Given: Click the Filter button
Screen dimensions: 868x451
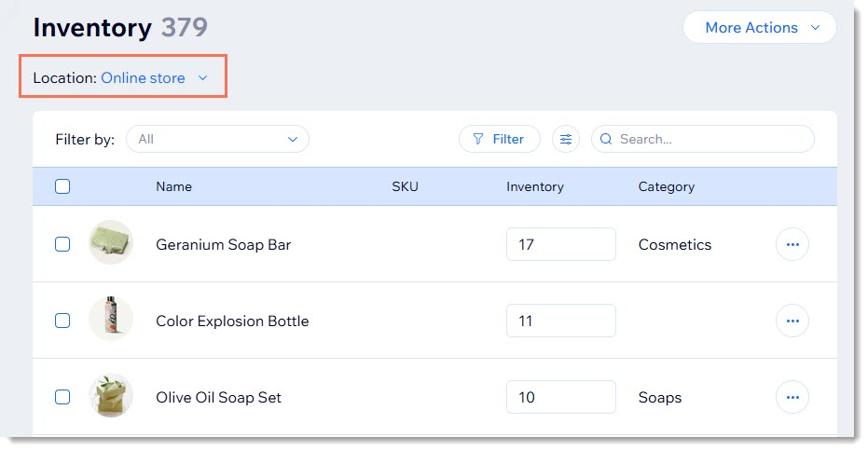Looking at the screenshot, I should click(499, 139).
